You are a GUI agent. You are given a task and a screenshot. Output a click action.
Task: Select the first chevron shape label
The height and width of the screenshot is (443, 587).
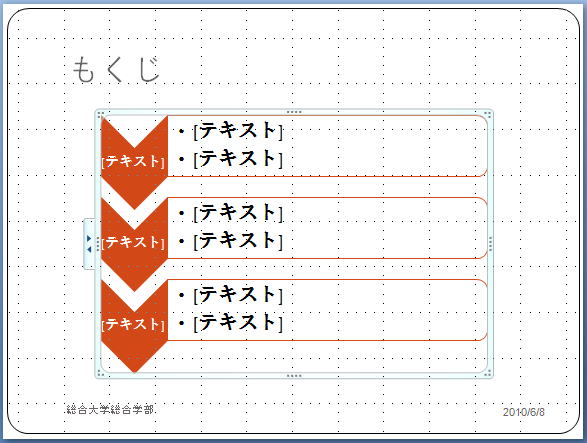(133, 161)
